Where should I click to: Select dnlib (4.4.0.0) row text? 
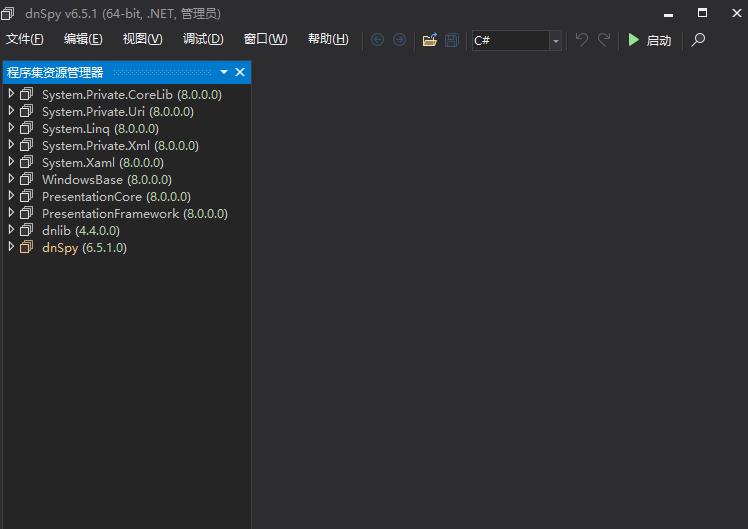coord(81,231)
